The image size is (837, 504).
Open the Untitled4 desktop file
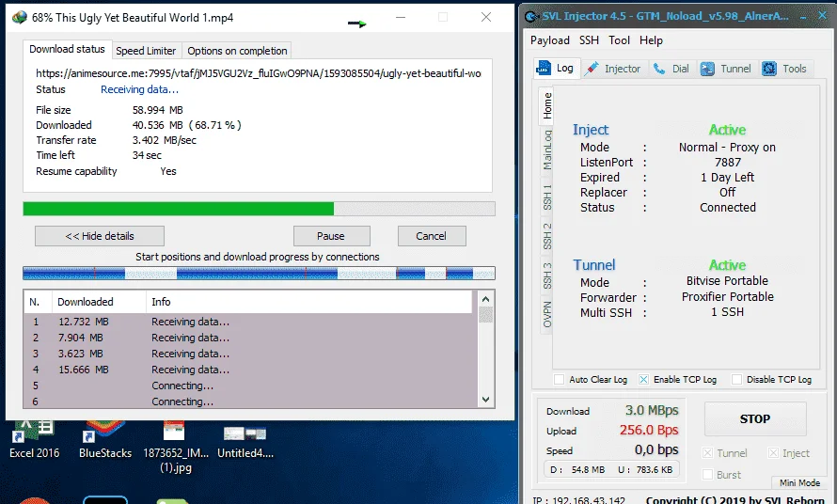[x=245, y=442]
